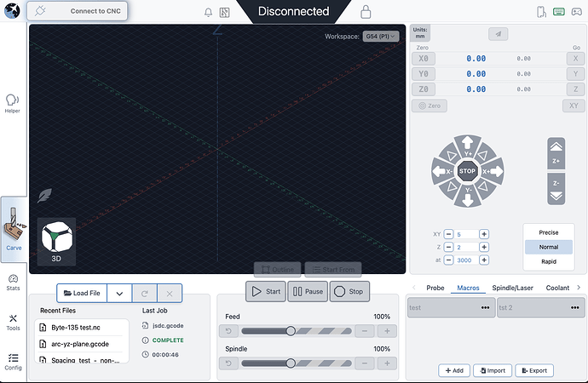
Task: Toggle units mm button
Action: click(420, 32)
